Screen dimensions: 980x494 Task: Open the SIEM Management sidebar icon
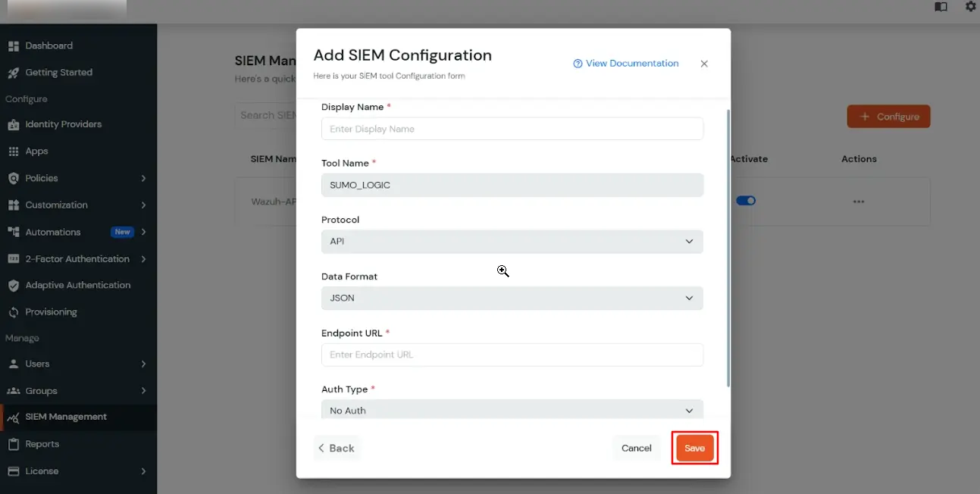14,416
